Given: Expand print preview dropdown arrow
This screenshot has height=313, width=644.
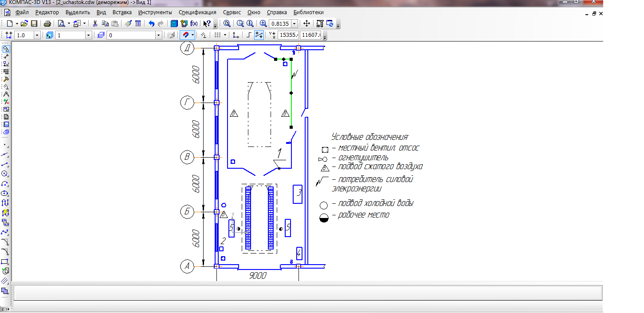Looking at the screenshot, I should coord(69,24).
